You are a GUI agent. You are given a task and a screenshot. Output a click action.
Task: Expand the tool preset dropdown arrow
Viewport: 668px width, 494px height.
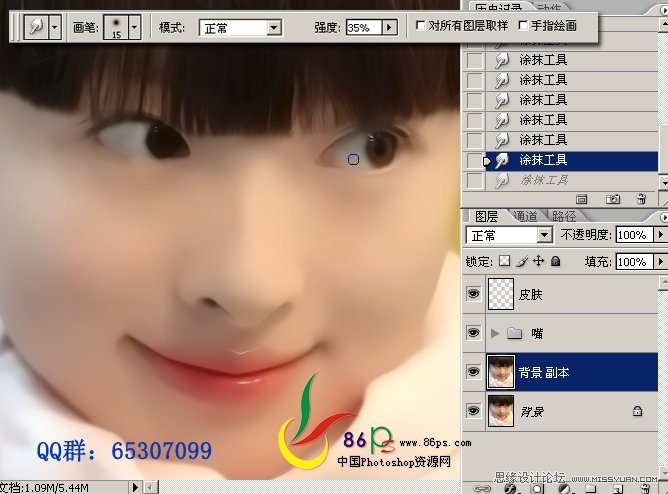coord(55,28)
